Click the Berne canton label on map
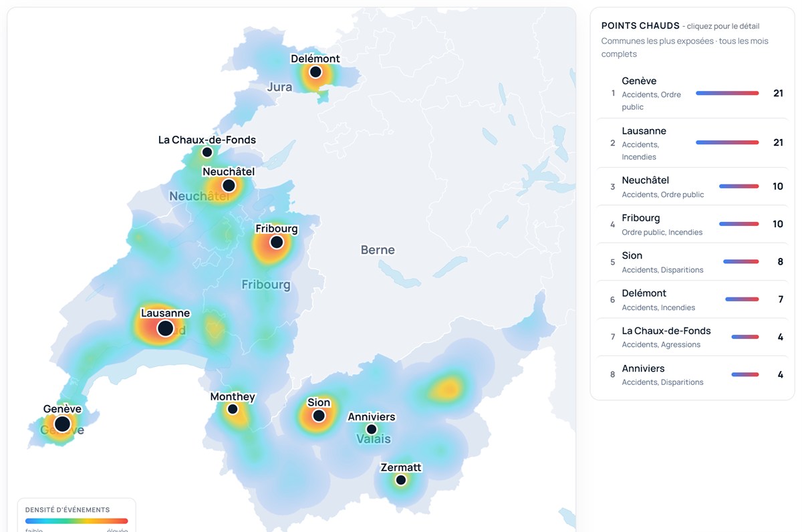802x532 pixels. (378, 250)
